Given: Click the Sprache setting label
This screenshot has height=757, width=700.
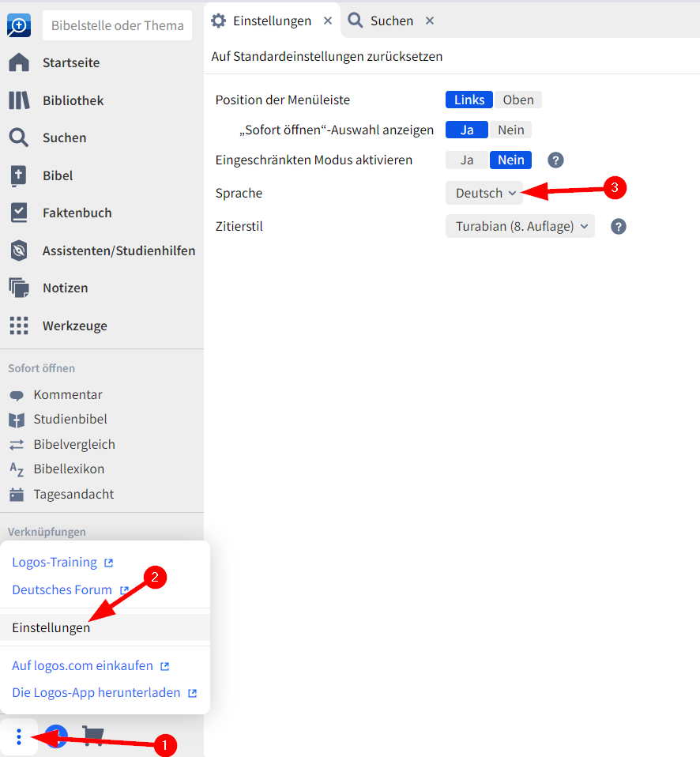Looking at the screenshot, I should tap(239, 193).
